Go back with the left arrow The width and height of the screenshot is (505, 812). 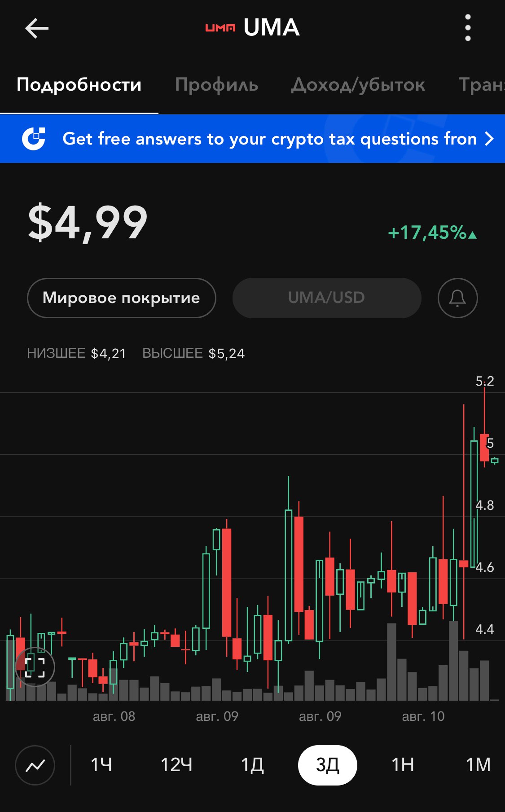pos(37,28)
